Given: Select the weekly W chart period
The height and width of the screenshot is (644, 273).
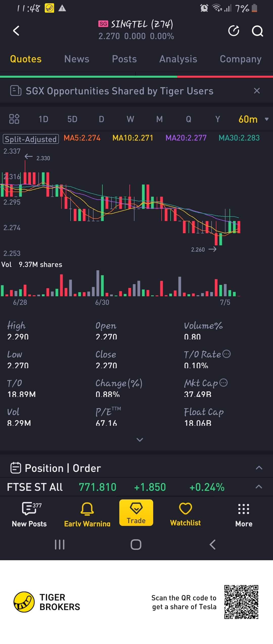Looking at the screenshot, I should [x=130, y=119].
